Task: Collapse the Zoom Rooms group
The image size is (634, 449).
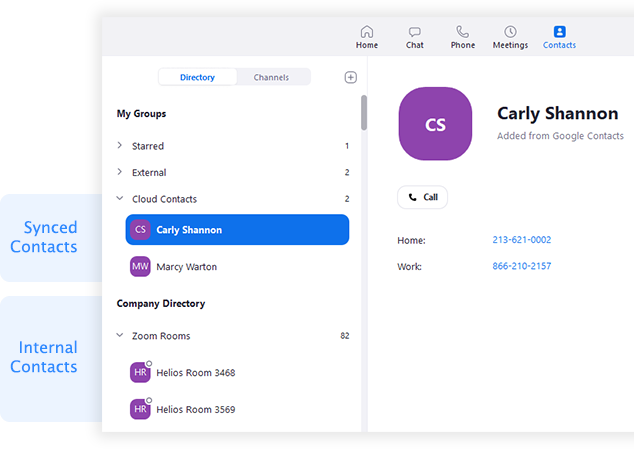Action: click(x=120, y=336)
